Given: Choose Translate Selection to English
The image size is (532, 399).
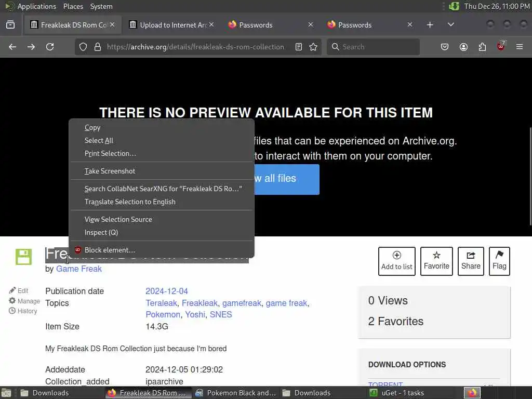Looking at the screenshot, I should click(162, 202).
